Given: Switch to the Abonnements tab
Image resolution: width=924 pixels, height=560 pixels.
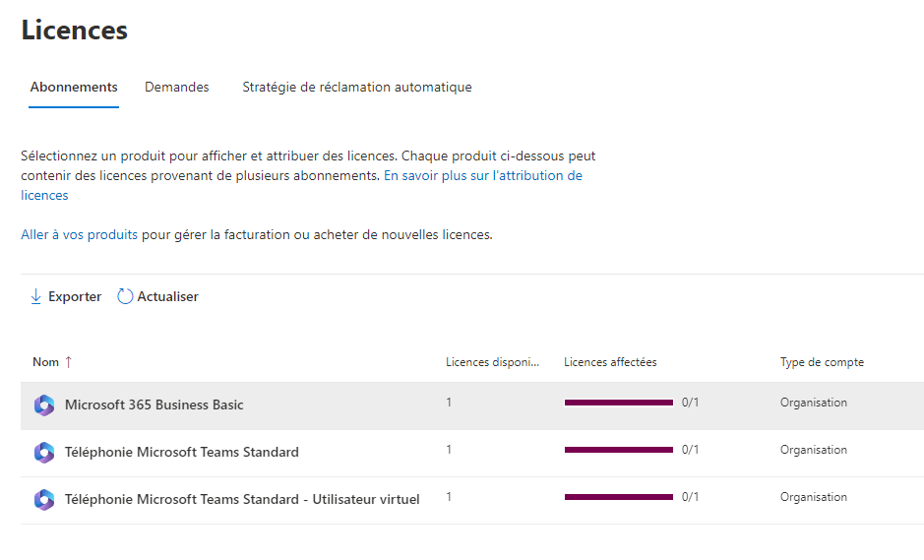Looking at the screenshot, I should (x=74, y=88).
